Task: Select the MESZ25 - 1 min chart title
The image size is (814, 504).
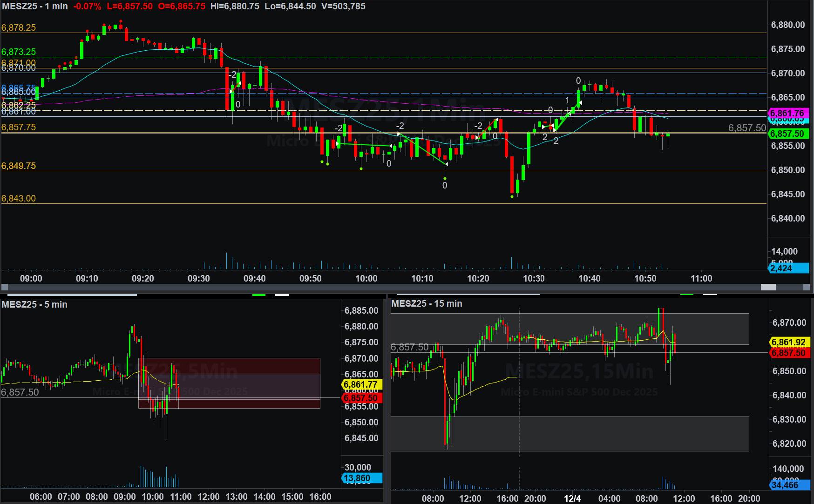Action: click(35, 7)
